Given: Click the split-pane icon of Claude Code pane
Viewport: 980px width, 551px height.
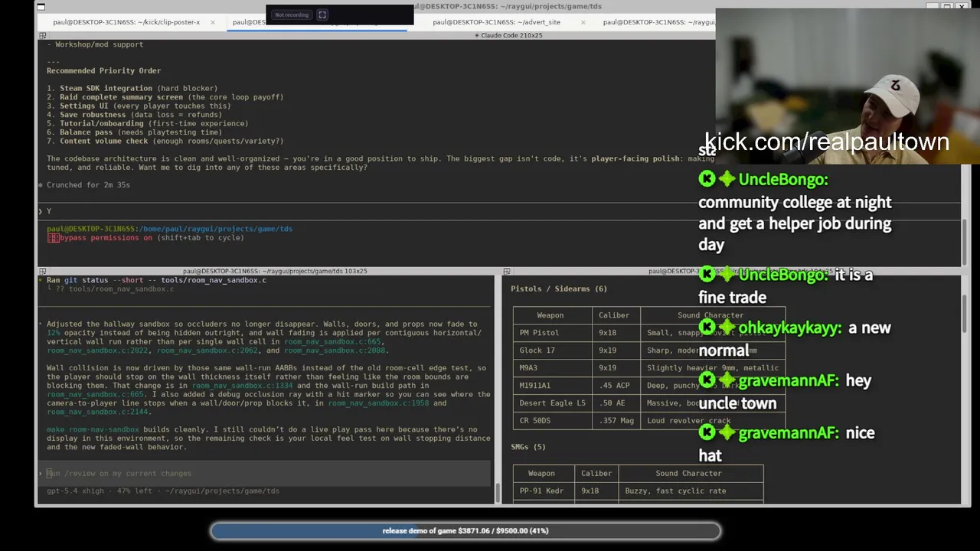Looking at the screenshot, I should coord(43,35).
